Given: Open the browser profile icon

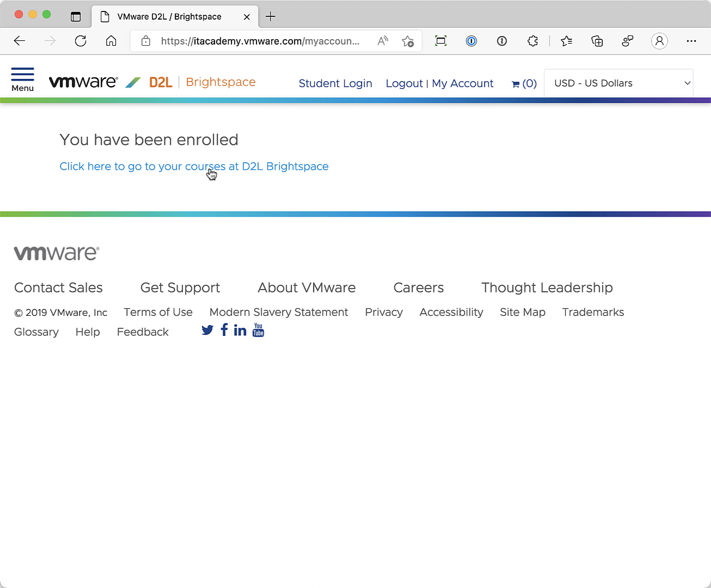Looking at the screenshot, I should [x=659, y=41].
